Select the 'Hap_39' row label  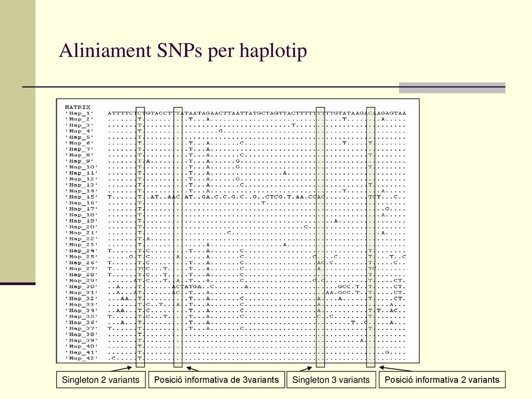[81, 340]
